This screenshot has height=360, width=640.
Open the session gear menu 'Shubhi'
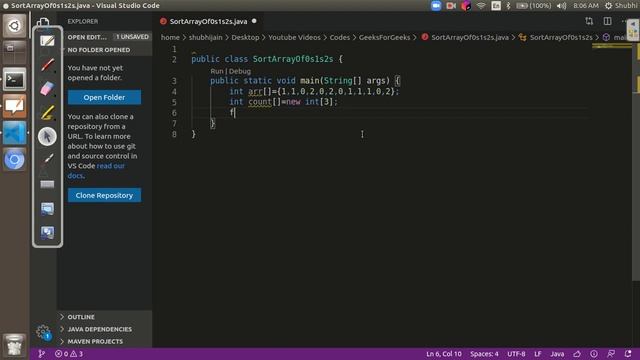622,6
